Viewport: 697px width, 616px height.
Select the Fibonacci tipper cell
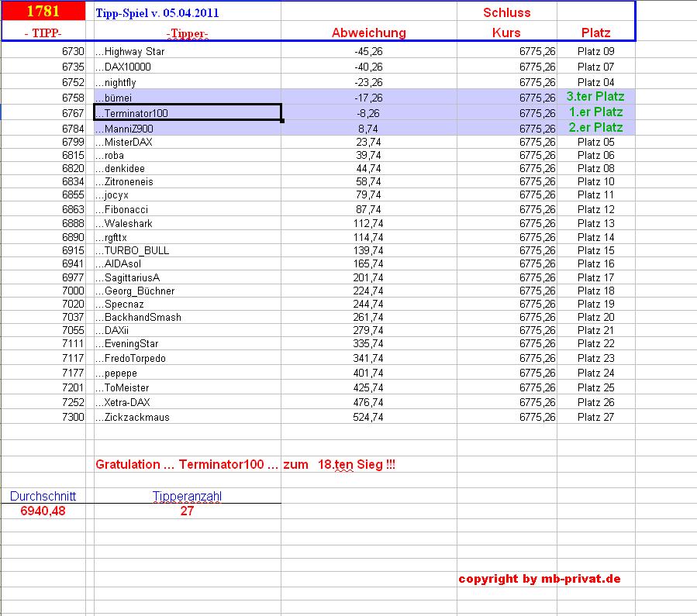click(x=187, y=209)
